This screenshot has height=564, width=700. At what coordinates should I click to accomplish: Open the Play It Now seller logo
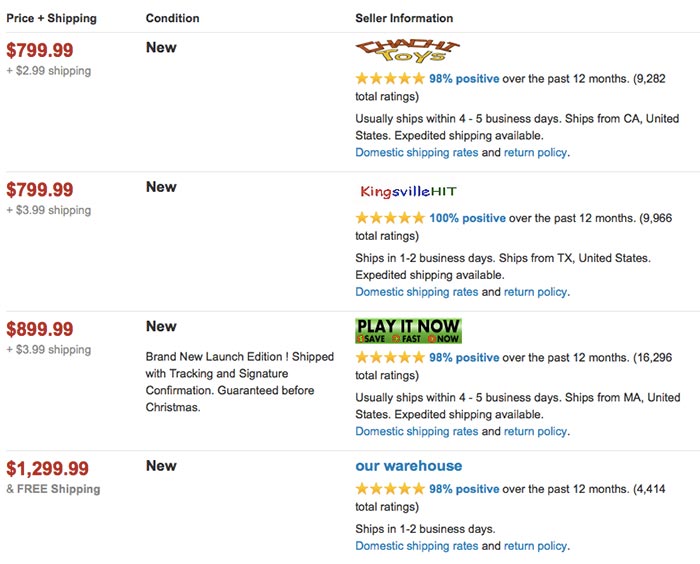click(x=408, y=331)
